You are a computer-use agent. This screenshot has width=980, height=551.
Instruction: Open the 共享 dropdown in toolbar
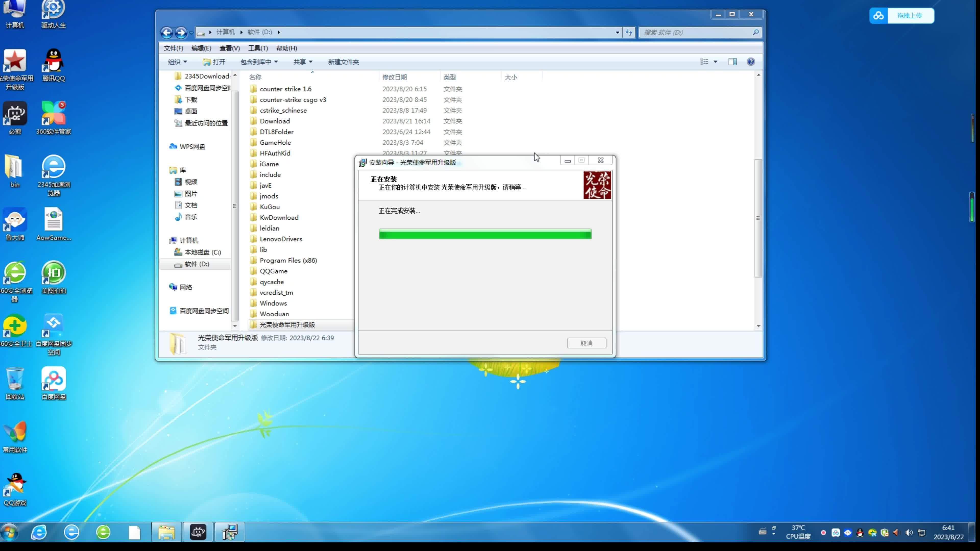click(x=303, y=61)
